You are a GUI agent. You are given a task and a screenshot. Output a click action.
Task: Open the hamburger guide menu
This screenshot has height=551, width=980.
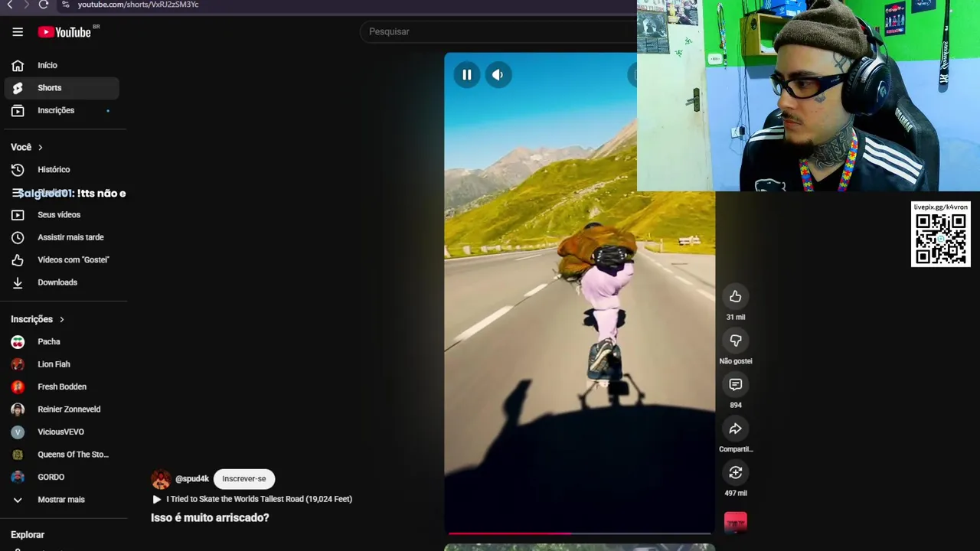(18, 31)
